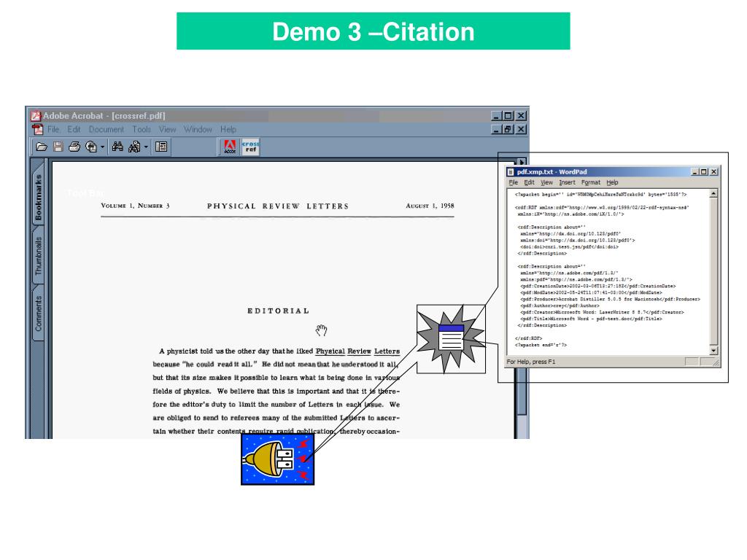This screenshot has height=560, width=747.
Task: Click the Review link in the editorial text
Action: 359,351
